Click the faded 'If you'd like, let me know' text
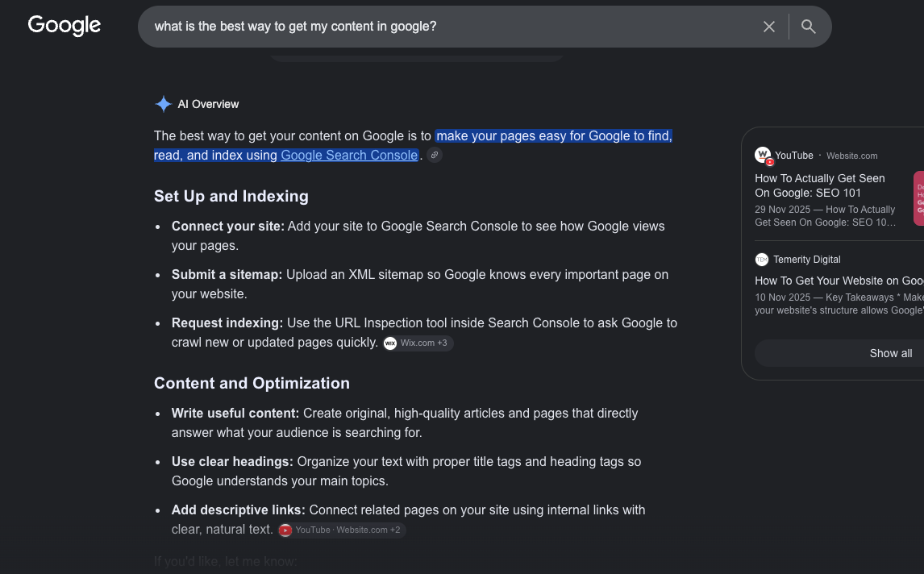Screen dimensions: 924x574 point(225,562)
